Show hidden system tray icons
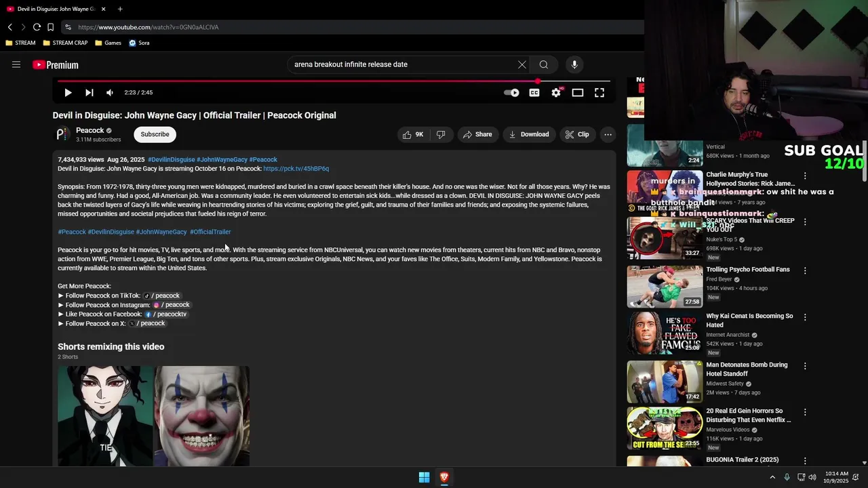868x488 pixels. [x=772, y=477]
